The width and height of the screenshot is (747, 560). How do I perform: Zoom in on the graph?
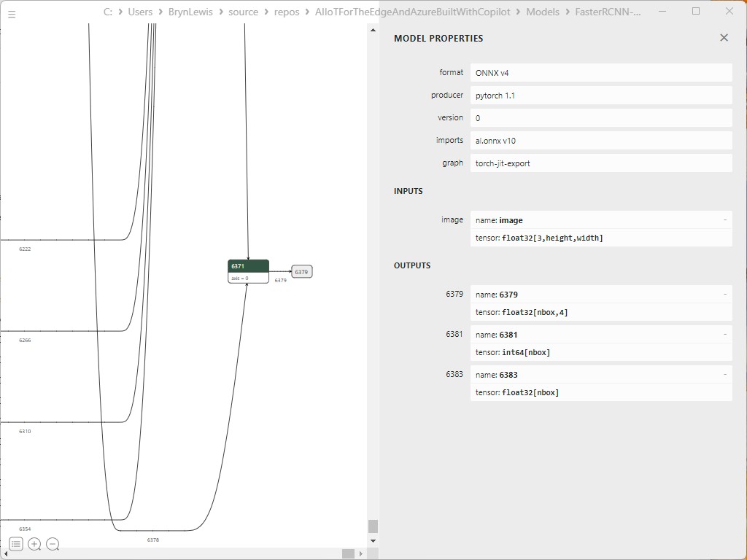coord(34,544)
